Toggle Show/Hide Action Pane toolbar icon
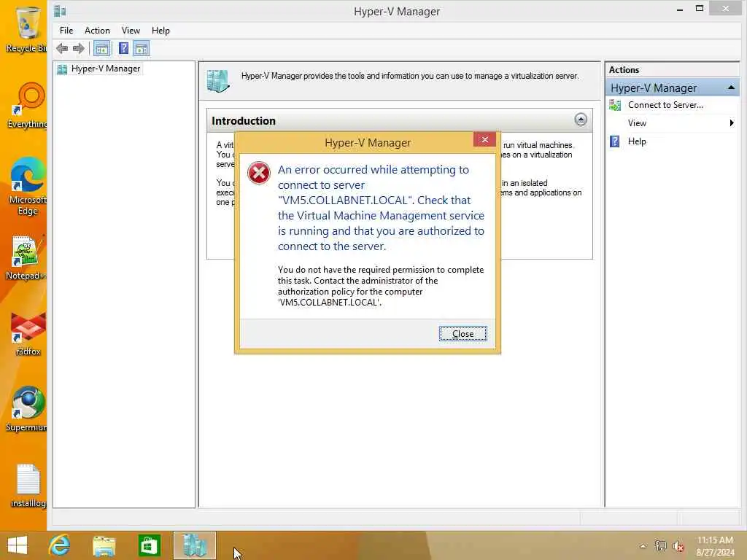 pos(141,48)
